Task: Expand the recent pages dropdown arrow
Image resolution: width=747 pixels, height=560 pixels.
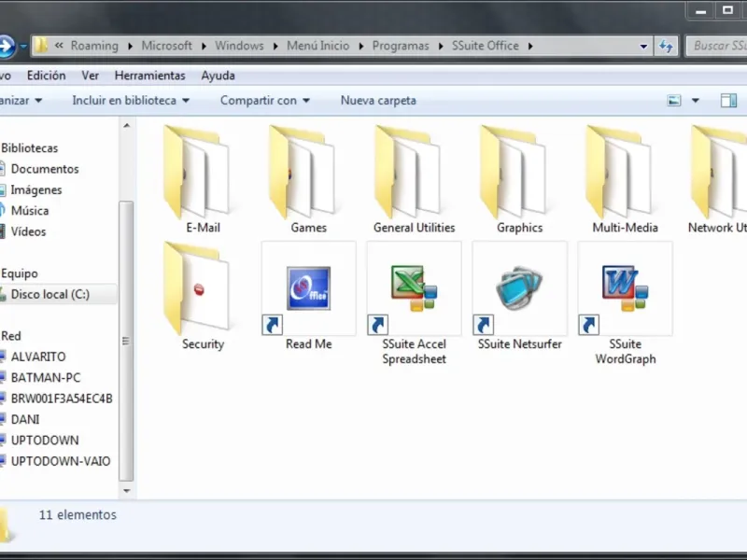Action: click(22, 46)
